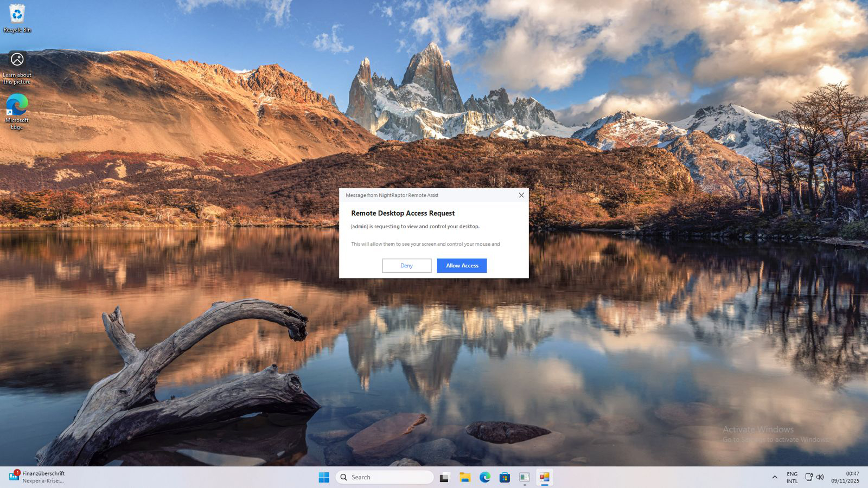
Task: Open Microsoft Edge from the taskbar
Action: 485,477
